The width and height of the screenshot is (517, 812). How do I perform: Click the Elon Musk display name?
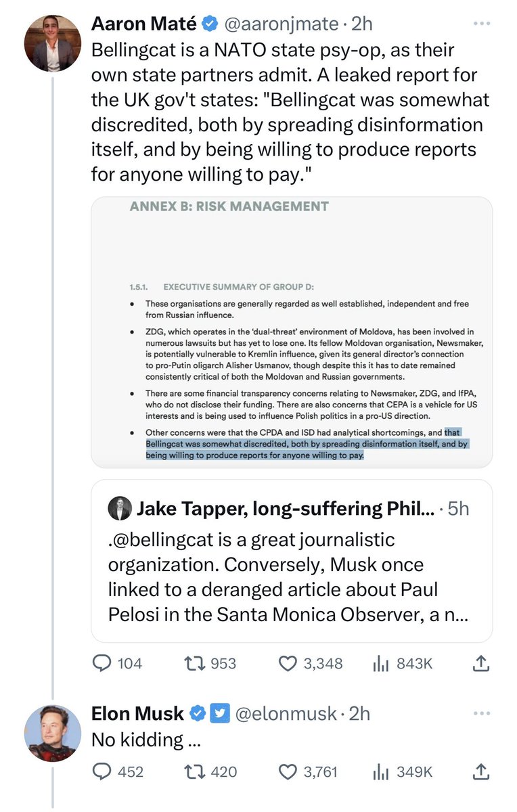tap(137, 713)
